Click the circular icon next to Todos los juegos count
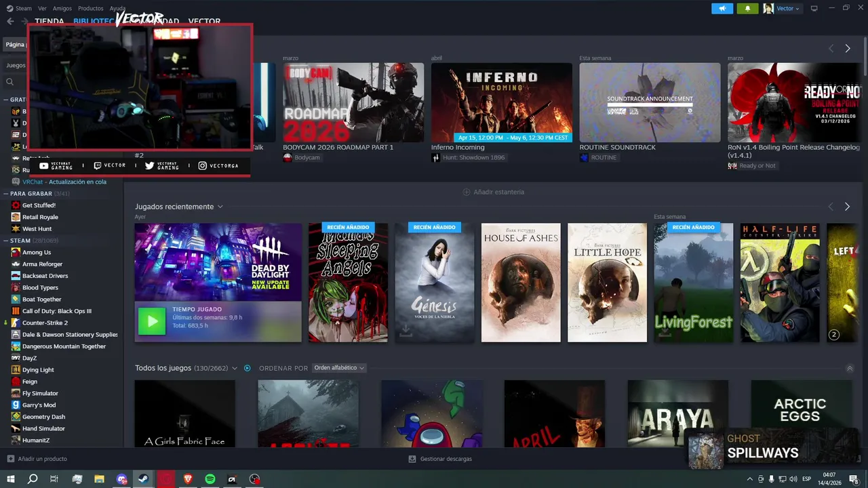Image resolution: width=868 pixels, height=488 pixels. point(248,368)
